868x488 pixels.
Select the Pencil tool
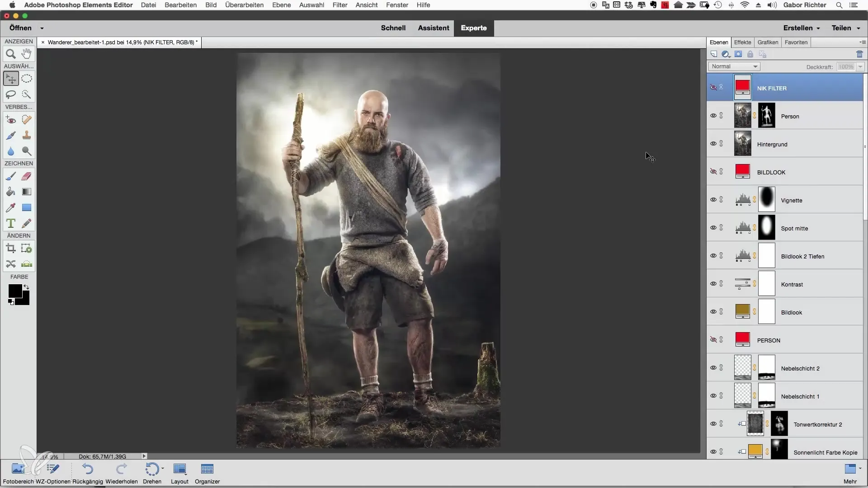click(x=27, y=224)
